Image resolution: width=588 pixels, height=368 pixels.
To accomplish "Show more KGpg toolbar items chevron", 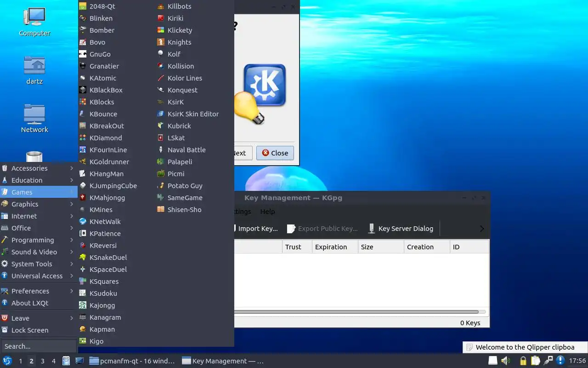I will click(x=481, y=229).
